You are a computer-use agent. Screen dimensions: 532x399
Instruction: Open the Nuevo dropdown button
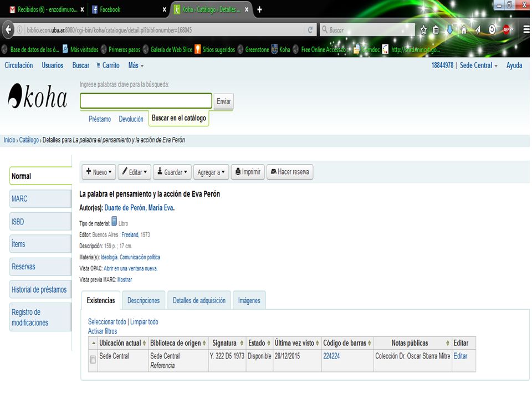point(99,172)
